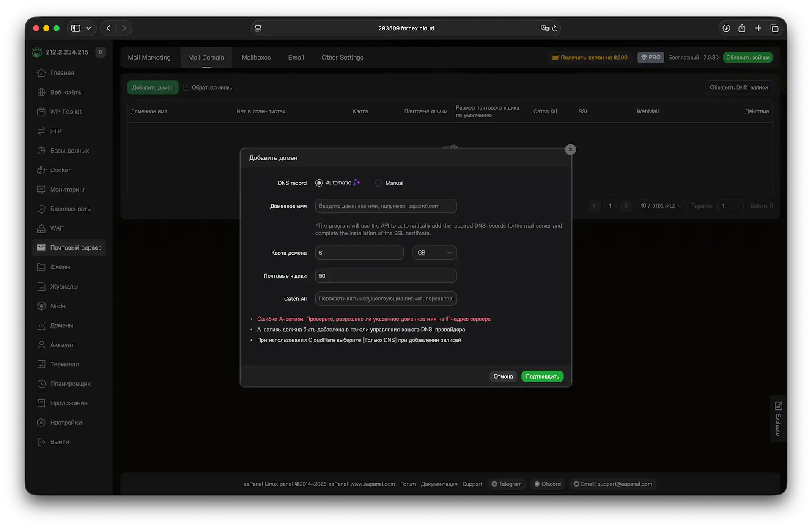
Task: Open WAF firewall icon in sidebar
Action: [41, 228]
